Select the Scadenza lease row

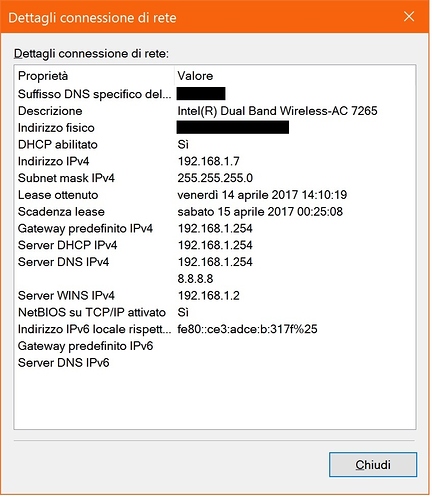tap(215, 212)
